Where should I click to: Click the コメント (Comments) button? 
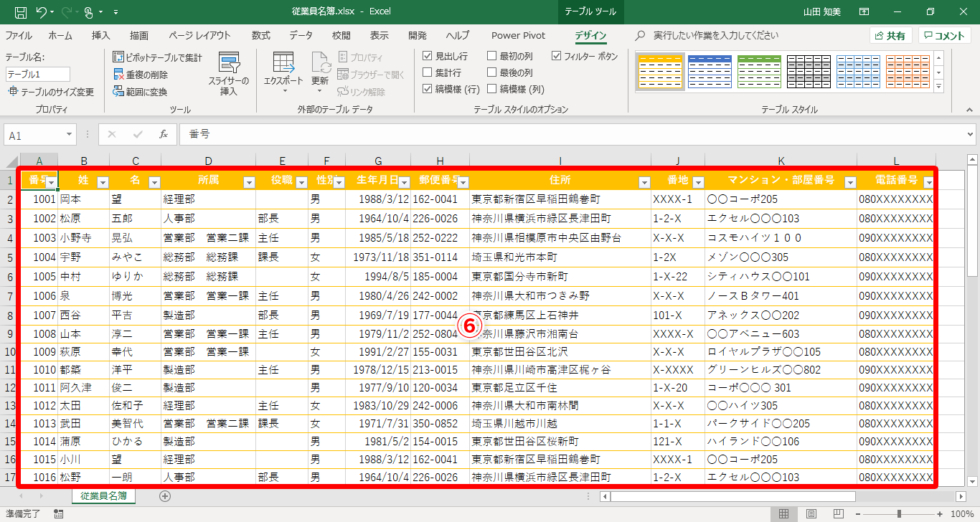(945, 36)
